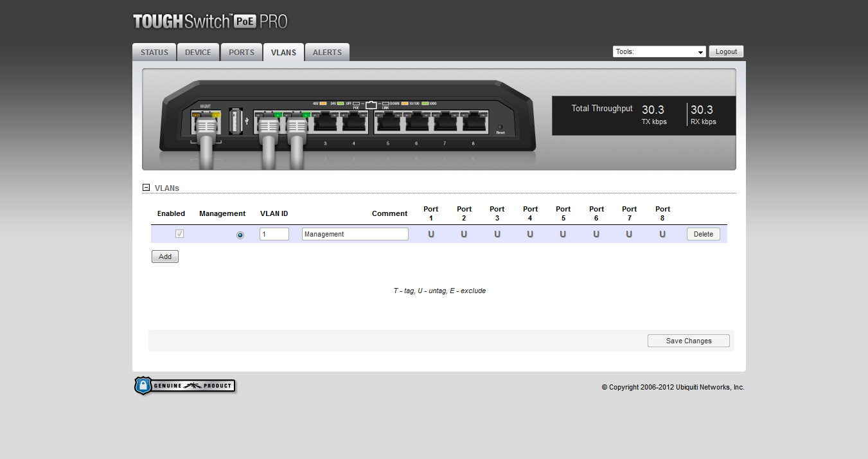Click the VLAN ID input field
This screenshot has height=459, width=868.
[274, 234]
